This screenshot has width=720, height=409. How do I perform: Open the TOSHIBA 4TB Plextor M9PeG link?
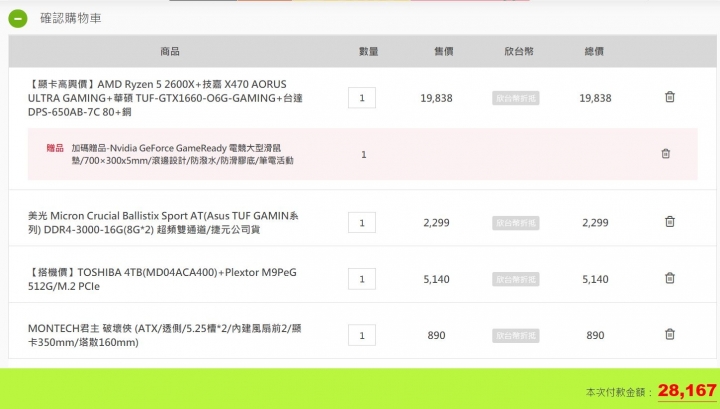162,279
